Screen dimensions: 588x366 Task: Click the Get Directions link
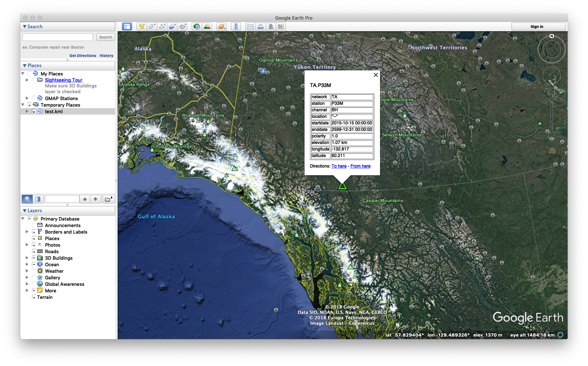83,55
